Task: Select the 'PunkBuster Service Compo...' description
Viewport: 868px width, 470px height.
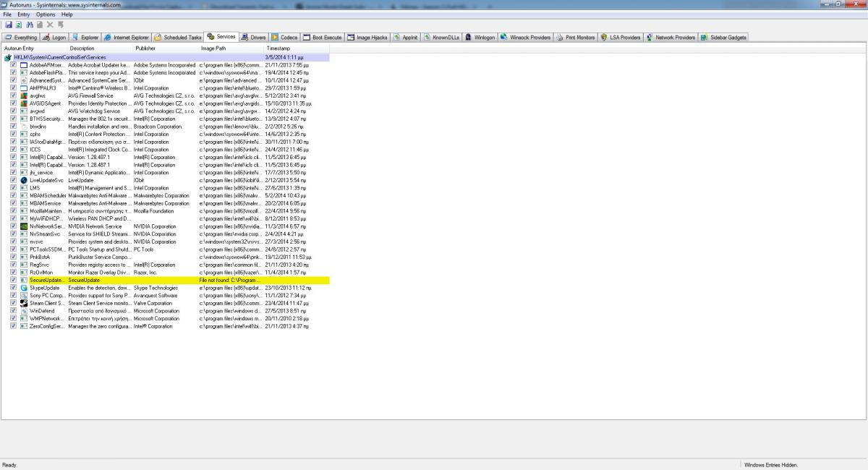Action: point(99,257)
